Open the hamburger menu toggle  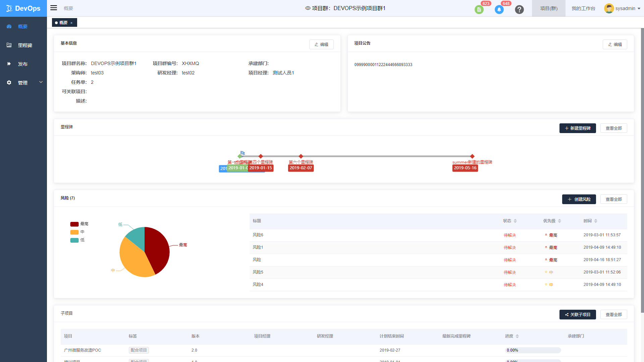pos(54,8)
